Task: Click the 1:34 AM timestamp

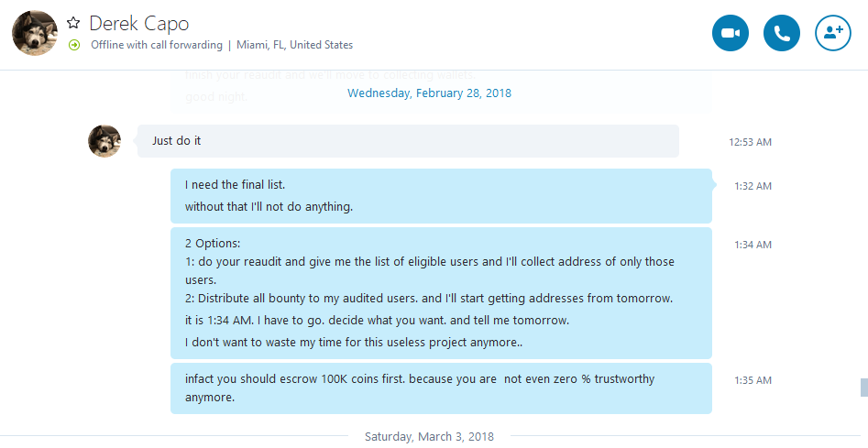Action: pyautogui.click(x=753, y=245)
